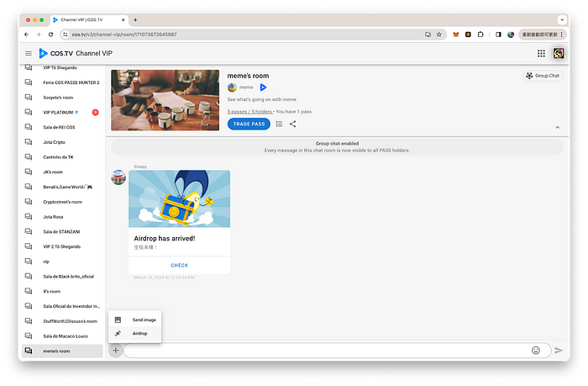Open VIP 2 Tô Shegando room
This screenshot has width=588, height=386.
[62, 246]
